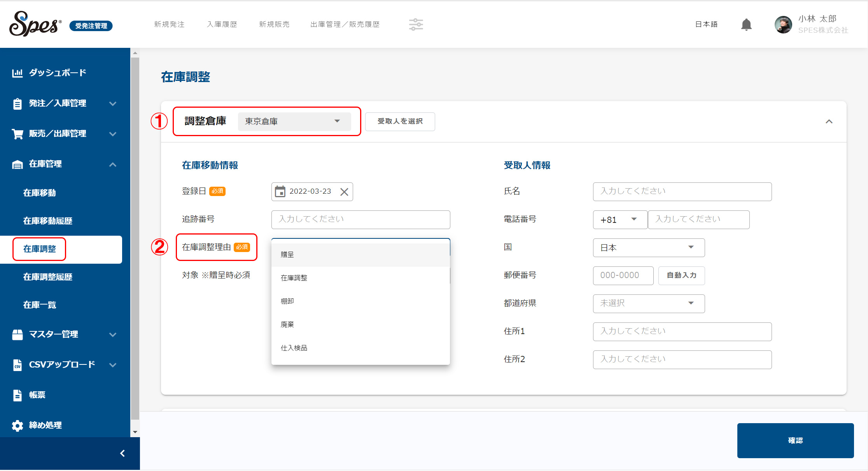The width and height of the screenshot is (868, 471).
Task: Open the filter settings sliders icon
Action: pyautogui.click(x=416, y=25)
